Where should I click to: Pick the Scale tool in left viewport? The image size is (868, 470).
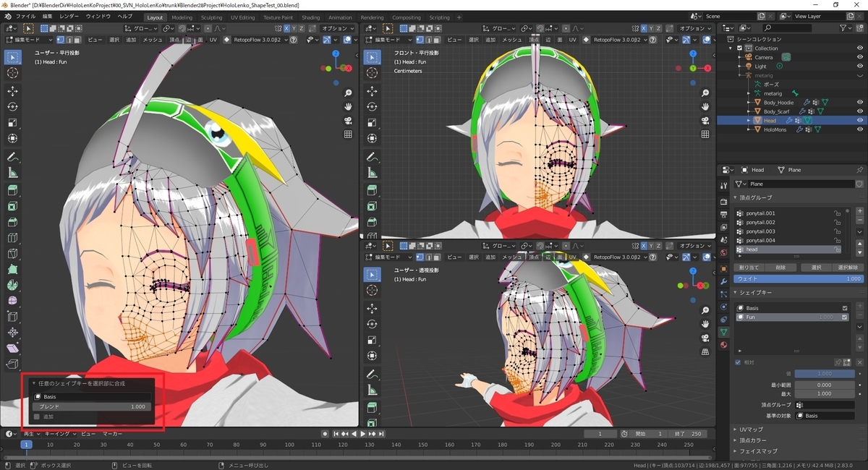coord(12,122)
